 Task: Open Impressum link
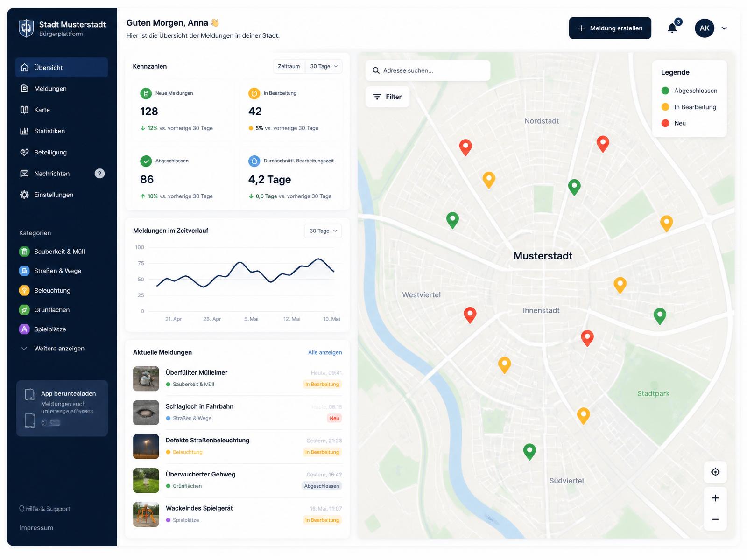[36, 528]
